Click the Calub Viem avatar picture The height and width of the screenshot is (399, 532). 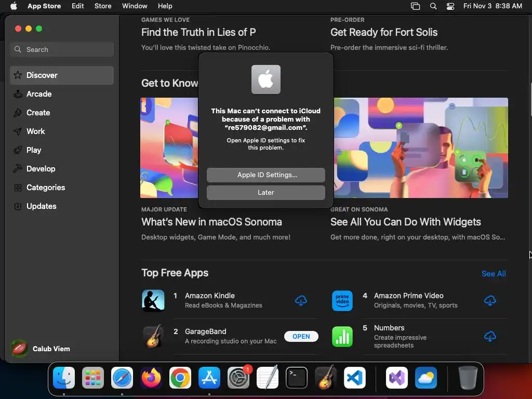(19, 349)
